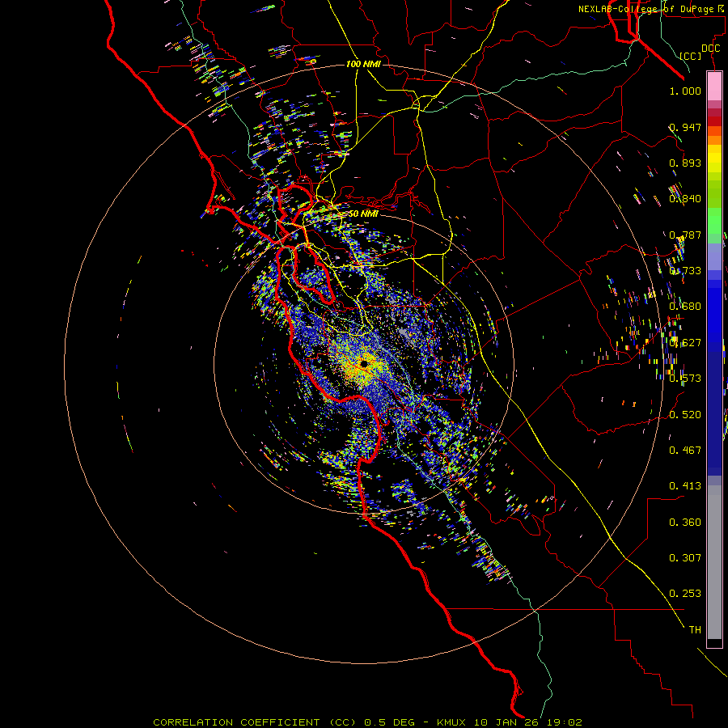
Task: Select the 0.253 legend value
Action: click(x=685, y=594)
